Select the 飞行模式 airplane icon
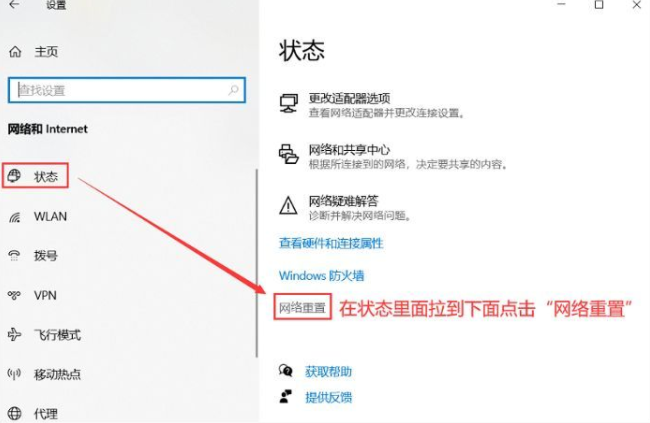The width and height of the screenshot is (650, 423). coord(15,334)
